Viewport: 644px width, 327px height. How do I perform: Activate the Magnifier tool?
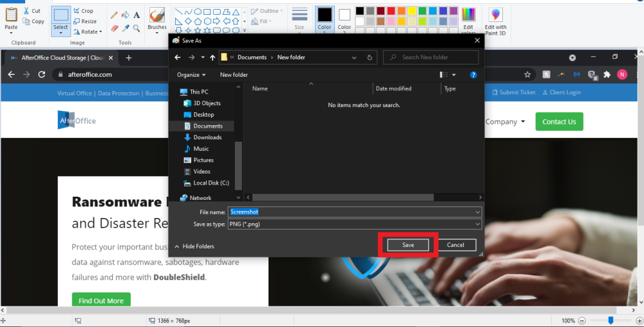point(137,28)
